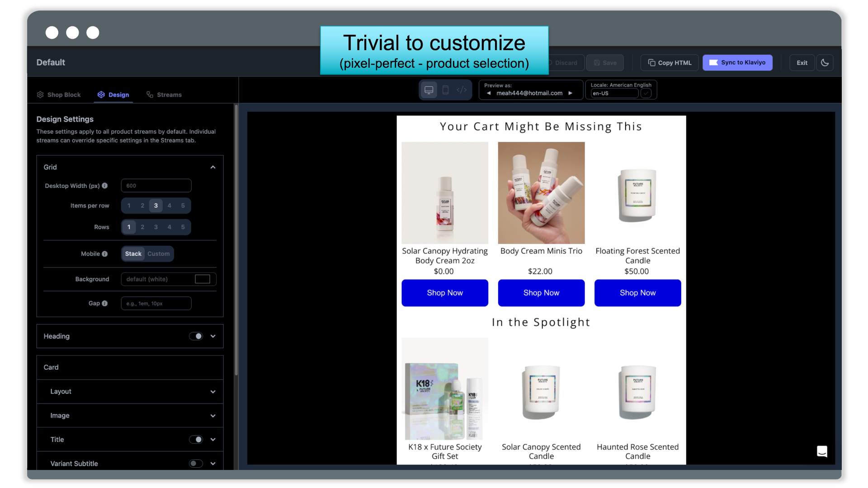The width and height of the screenshot is (868, 488).
Task: Click the Desktop Width info icon
Action: coord(105,186)
